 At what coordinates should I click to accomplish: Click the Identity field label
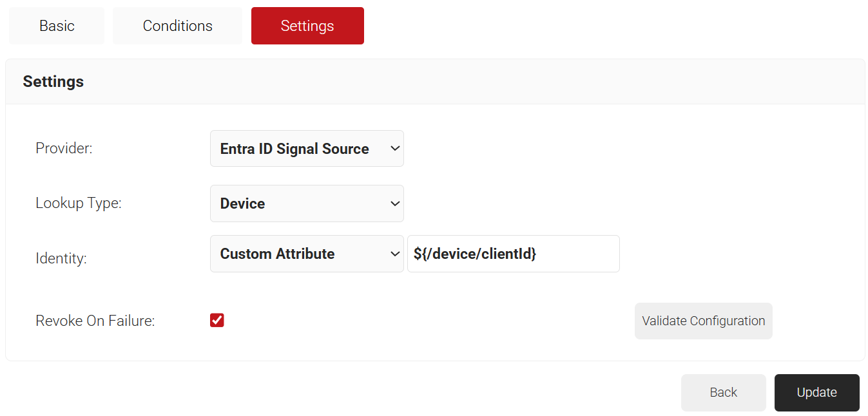pos(61,259)
